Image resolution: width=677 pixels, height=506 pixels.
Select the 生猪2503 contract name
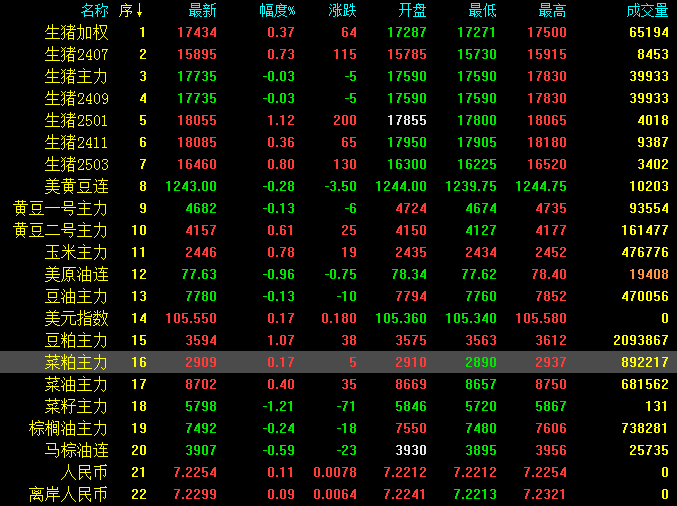(76, 164)
